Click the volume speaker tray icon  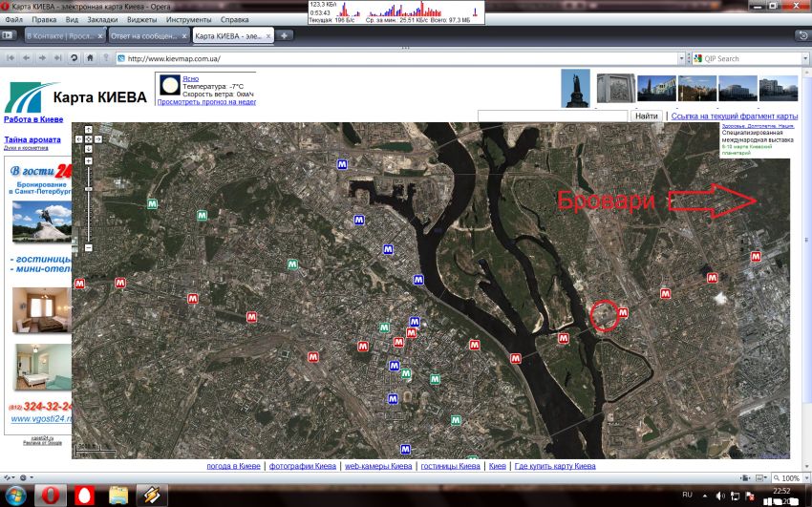click(720, 496)
